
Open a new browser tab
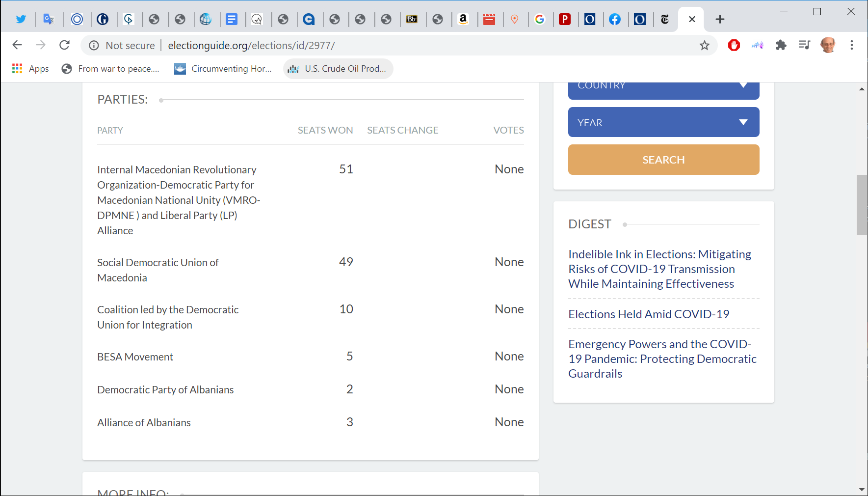tap(720, 19)
